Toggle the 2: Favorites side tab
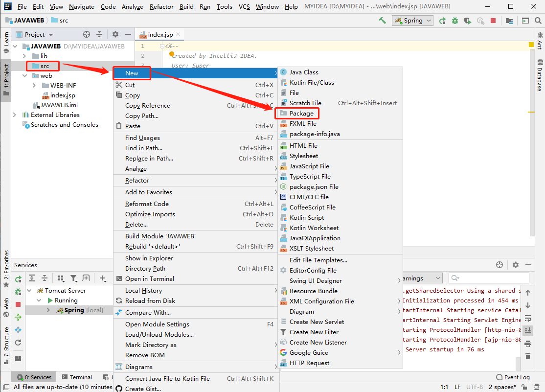The width and height of the screenshot is (545, 392). pos(6,269)
